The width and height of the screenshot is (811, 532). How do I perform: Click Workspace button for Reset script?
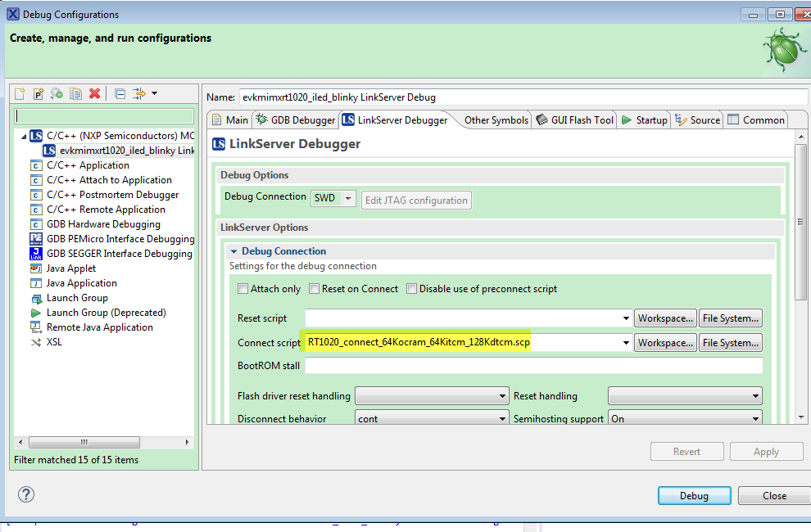(x=665, y=318)
